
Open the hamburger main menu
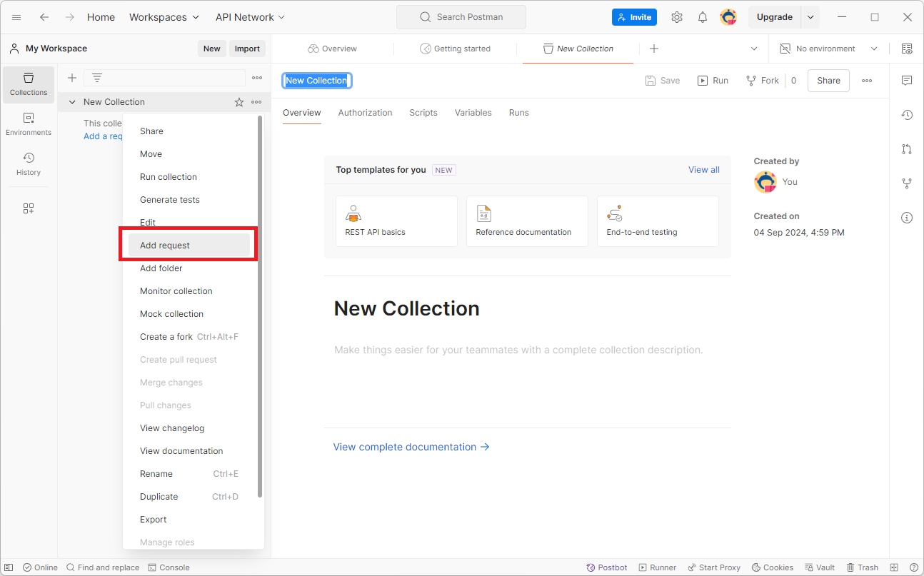[x=16, y=17]
